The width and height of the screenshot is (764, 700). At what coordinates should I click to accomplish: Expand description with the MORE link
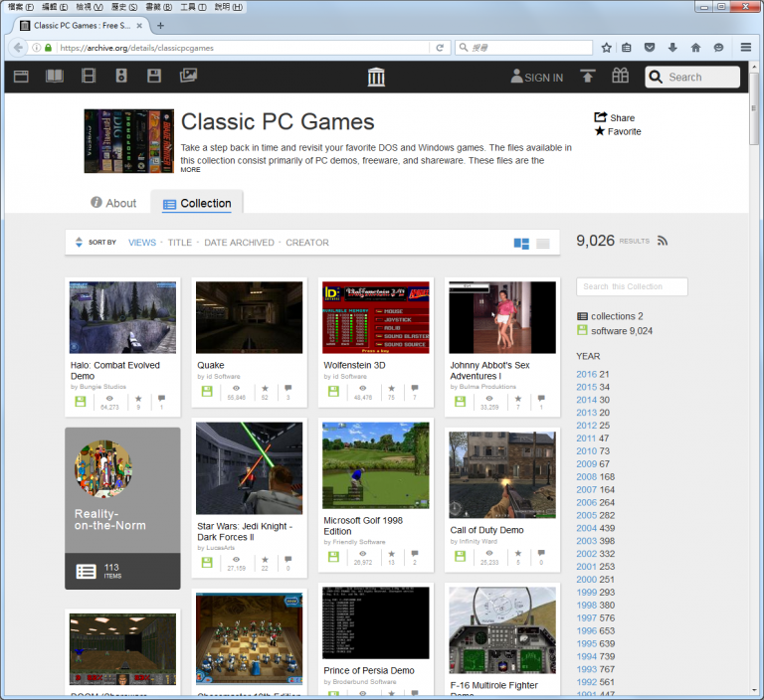pyautogui.click(x=190, y=169)
